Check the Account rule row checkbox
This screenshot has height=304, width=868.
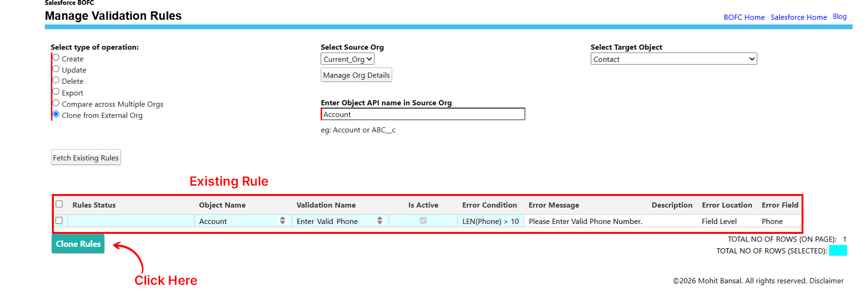click(59, 220)
